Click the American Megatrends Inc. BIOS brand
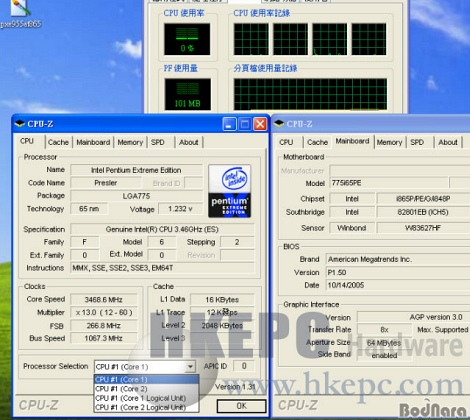 398,259
